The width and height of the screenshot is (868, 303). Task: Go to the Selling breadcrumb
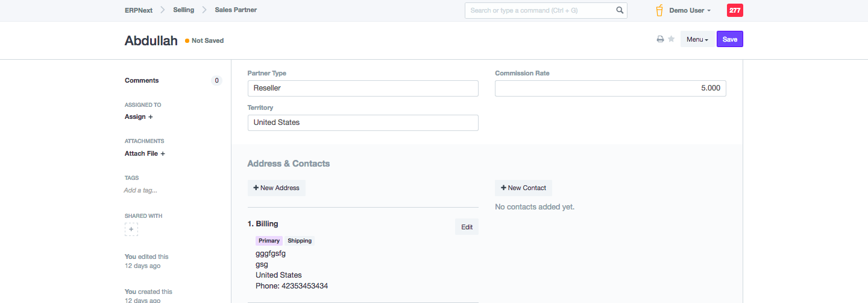(x=183, y=10)
